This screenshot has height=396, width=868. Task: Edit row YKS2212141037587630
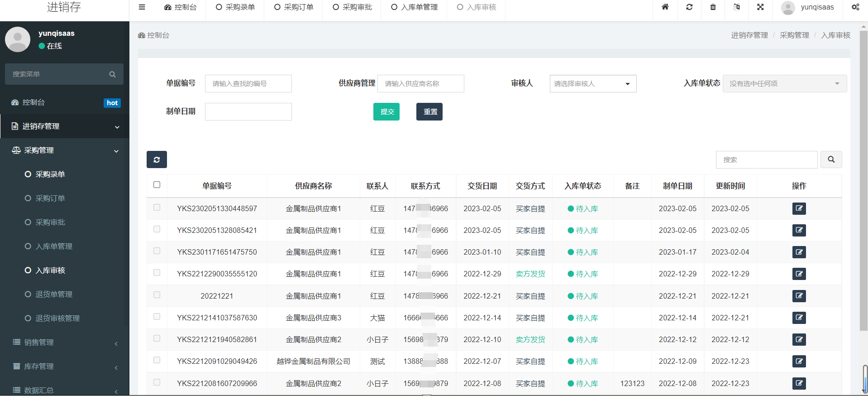(799, 318)
